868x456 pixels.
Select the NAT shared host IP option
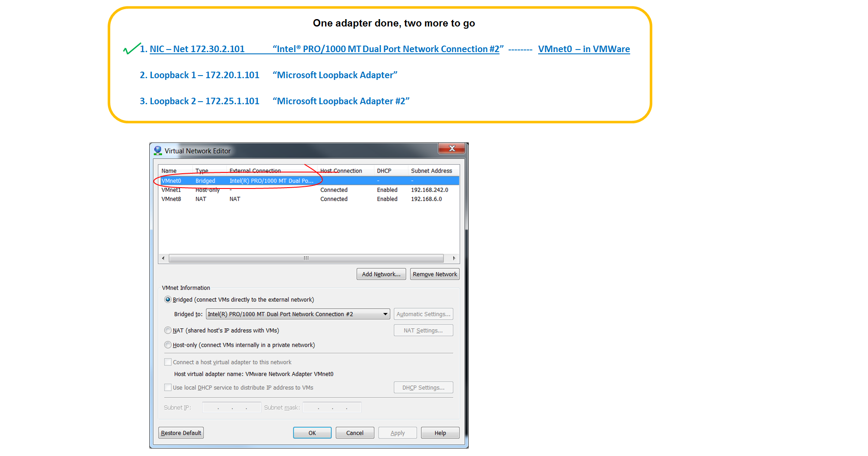[x=168, y=330]
